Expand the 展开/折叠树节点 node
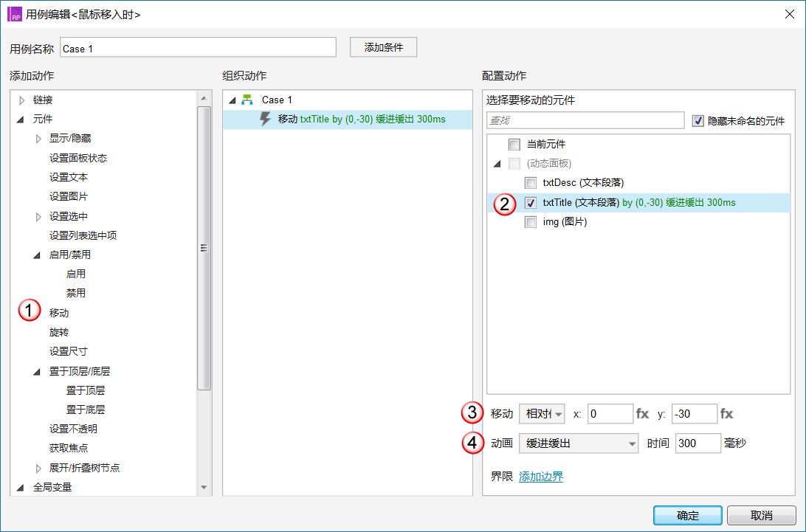This screenshot has width=806, height=532. [38, 469]
